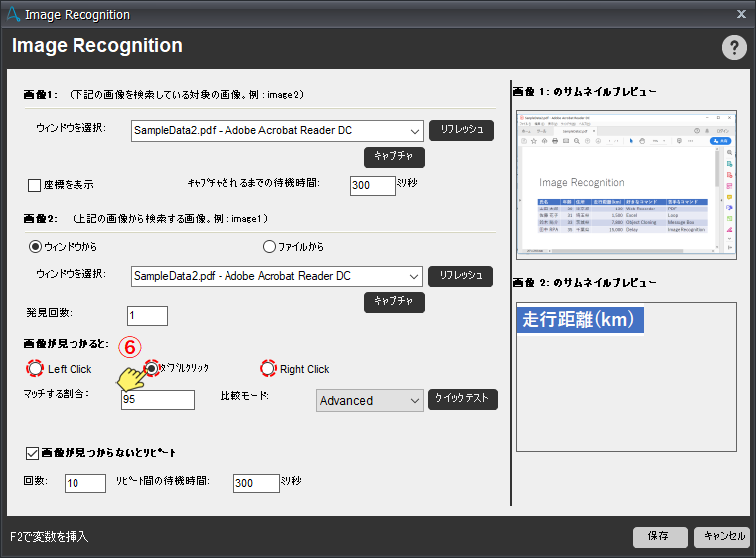The width and height of the screenshot is (756, 558).
Task: Open the Image 1 window selection dropdown
Action: [277, 131]
